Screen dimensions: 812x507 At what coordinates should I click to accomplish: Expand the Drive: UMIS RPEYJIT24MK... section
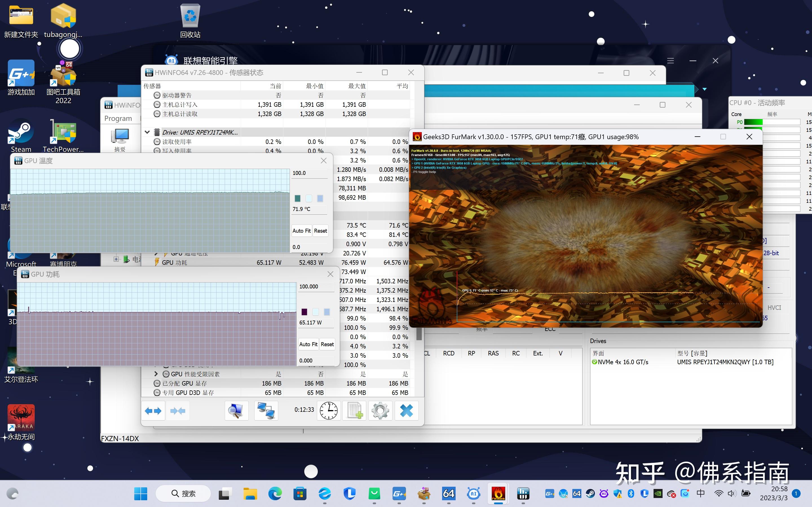[x=147, y=132]
